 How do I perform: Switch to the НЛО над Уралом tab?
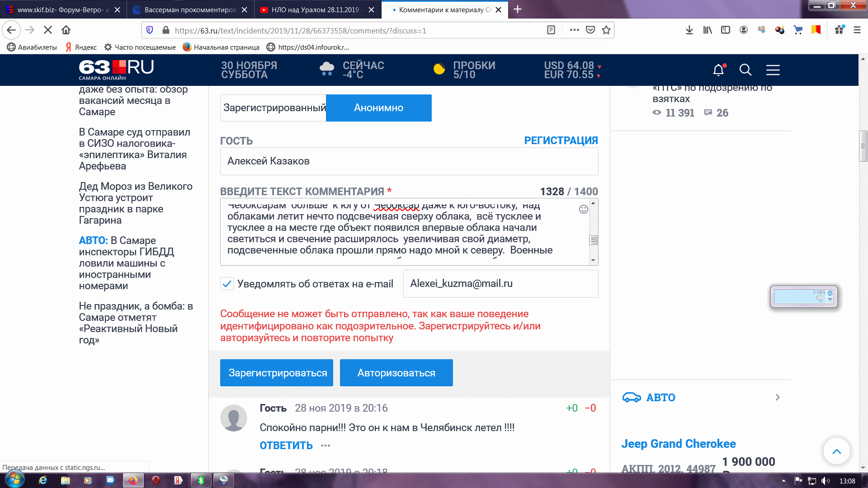pos(315,9)
